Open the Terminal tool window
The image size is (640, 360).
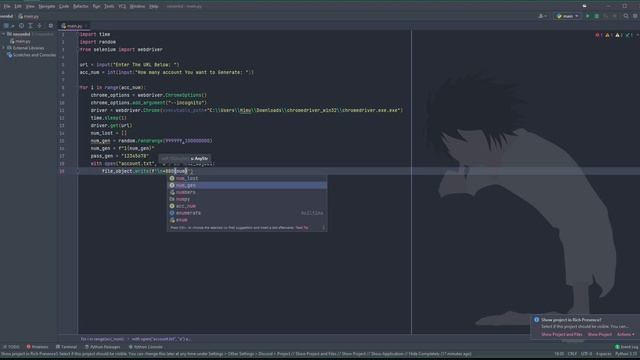coord(67,347)
